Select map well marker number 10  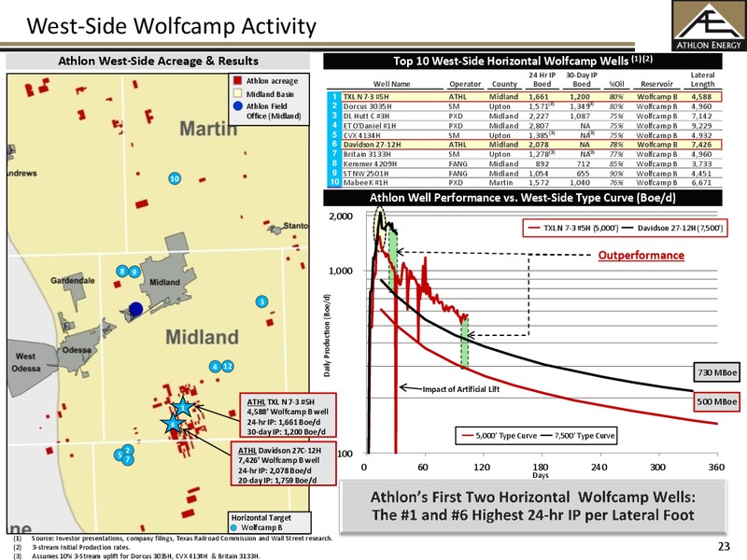coord(175,178)
